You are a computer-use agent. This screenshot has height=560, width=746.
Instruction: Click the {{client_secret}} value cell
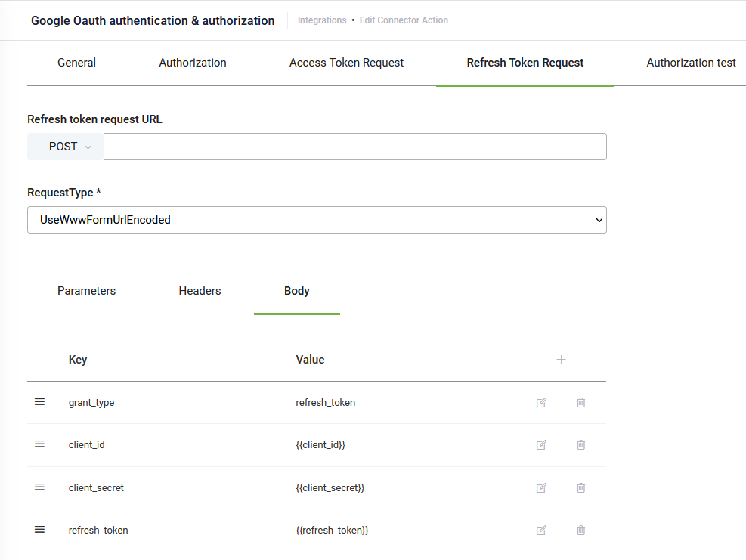click(x=330, y=487)
